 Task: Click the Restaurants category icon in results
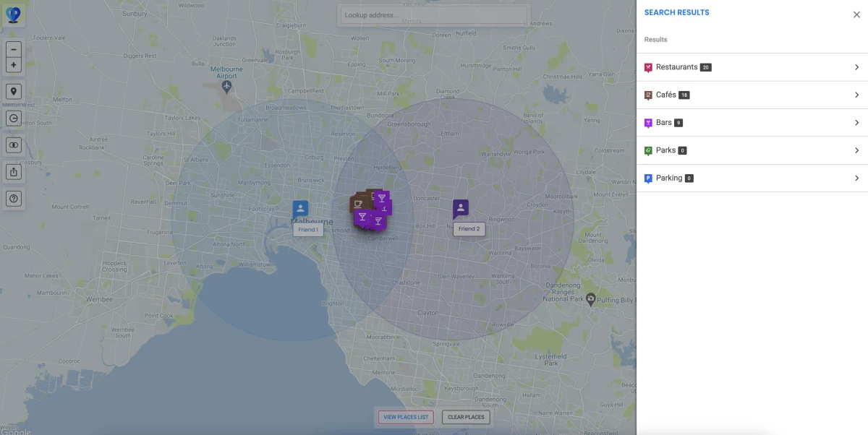[x=648, y=67]
